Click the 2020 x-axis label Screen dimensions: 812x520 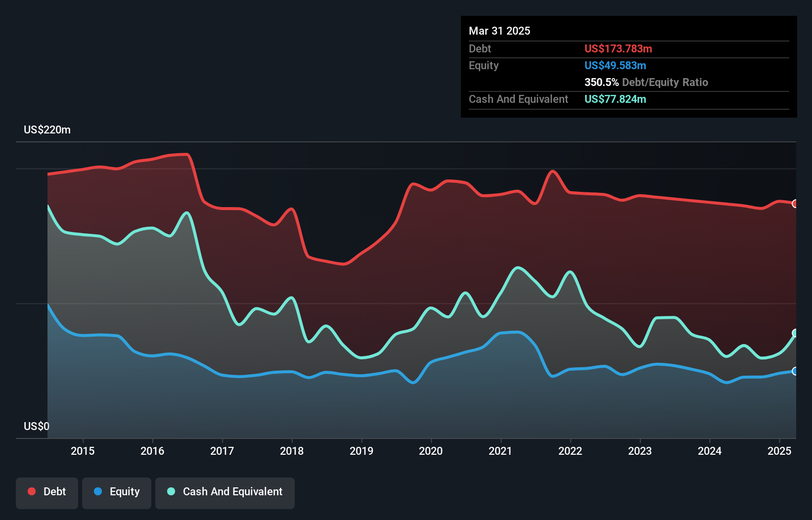pyautogui.click(x=431, y=451)
